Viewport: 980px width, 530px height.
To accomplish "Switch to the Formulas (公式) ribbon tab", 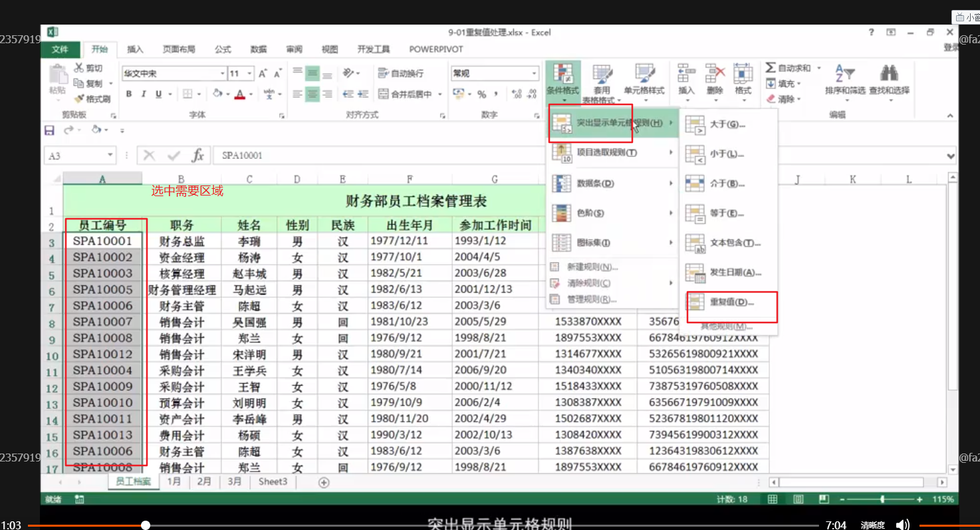I will pyautogui.click(x=223, y=49).
